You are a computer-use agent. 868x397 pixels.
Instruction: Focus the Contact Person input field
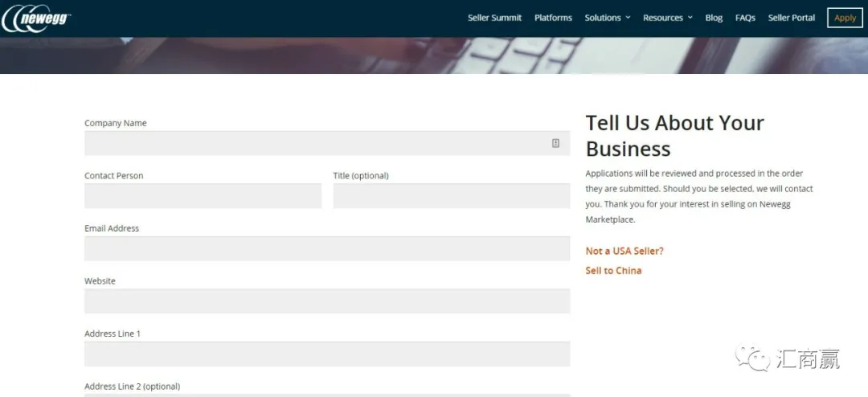[x=203, y=196]
